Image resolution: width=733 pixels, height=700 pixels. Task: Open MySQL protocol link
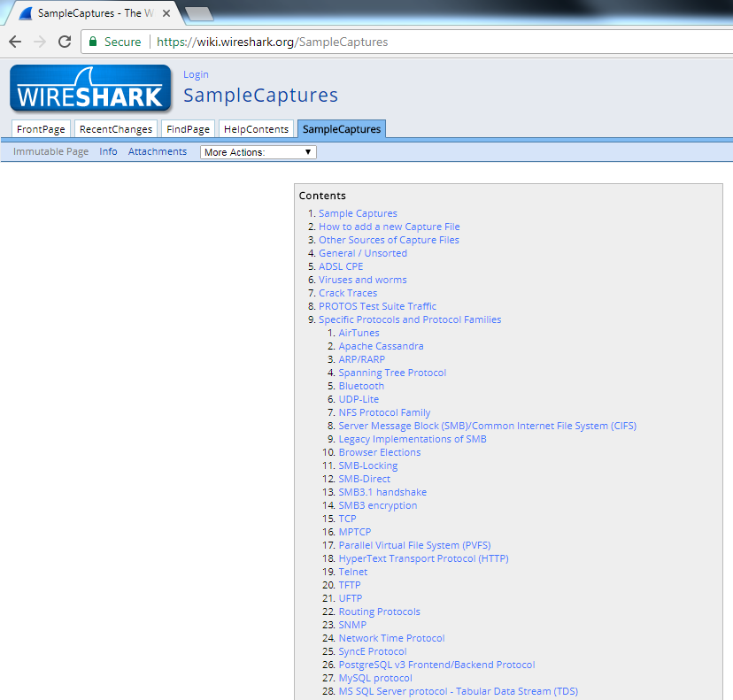coord(375,678)
